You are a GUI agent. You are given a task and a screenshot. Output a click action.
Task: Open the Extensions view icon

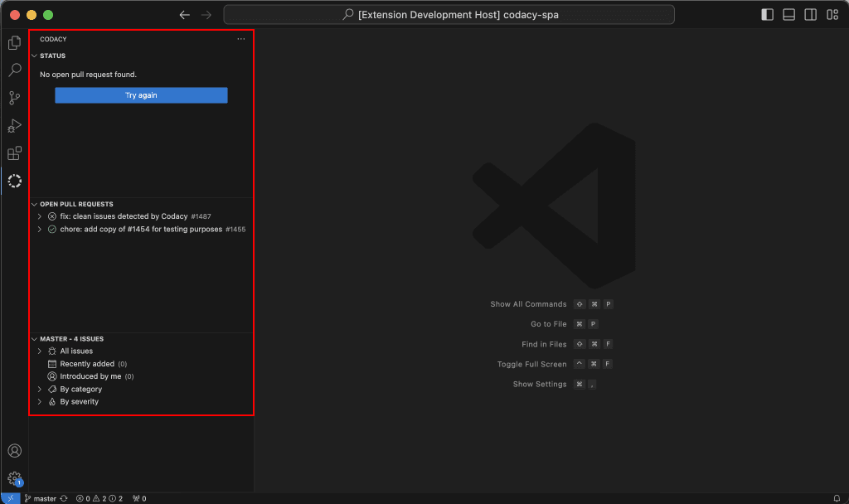(x=14, y=153)
